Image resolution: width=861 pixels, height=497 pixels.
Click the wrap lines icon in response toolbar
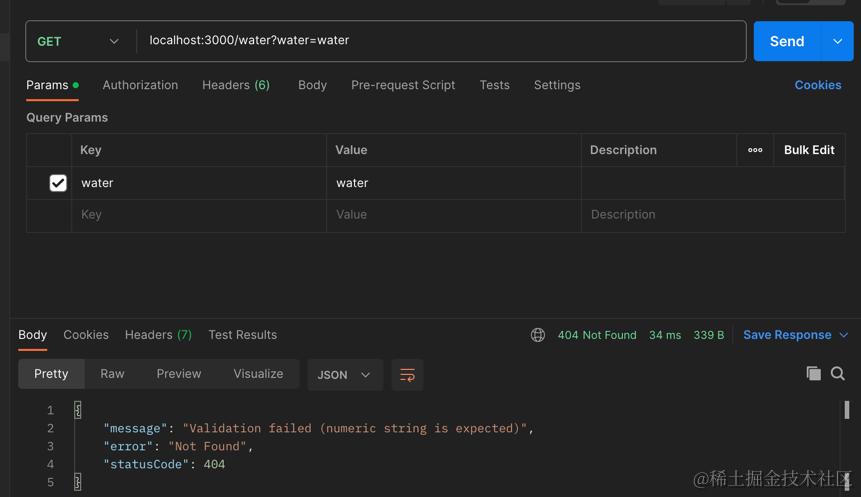coord(407,375)
